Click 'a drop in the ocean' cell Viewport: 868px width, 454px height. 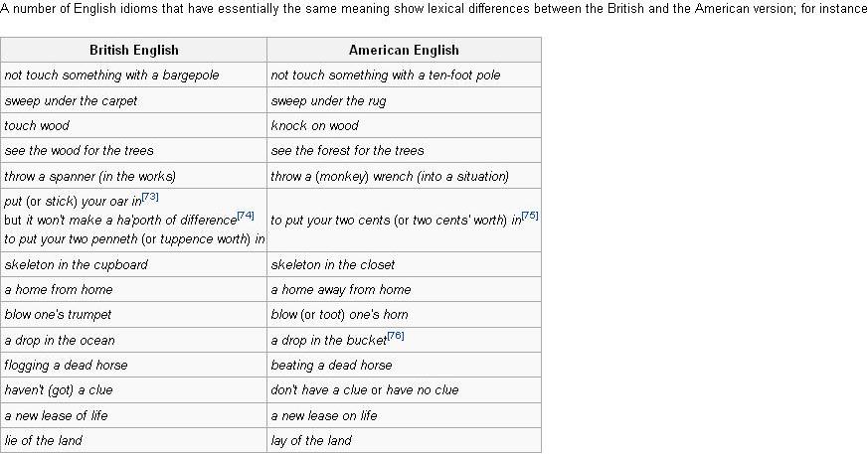coord(134,340)
